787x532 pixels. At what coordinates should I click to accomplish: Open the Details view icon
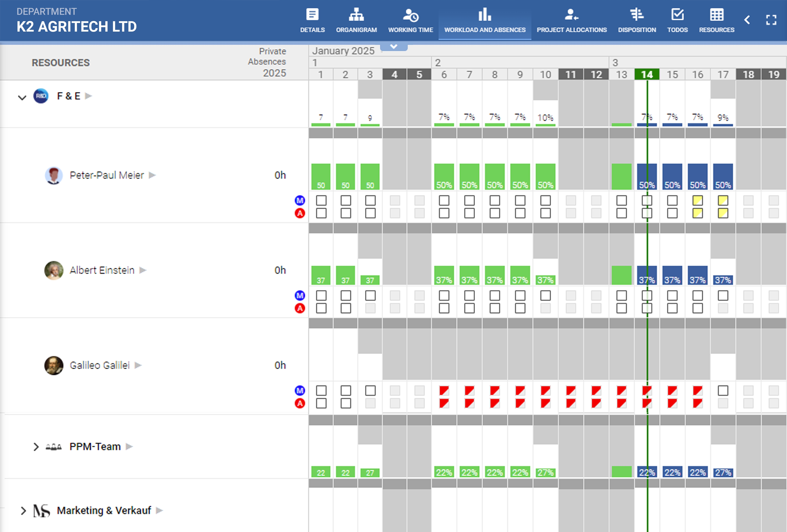[312, 15]
